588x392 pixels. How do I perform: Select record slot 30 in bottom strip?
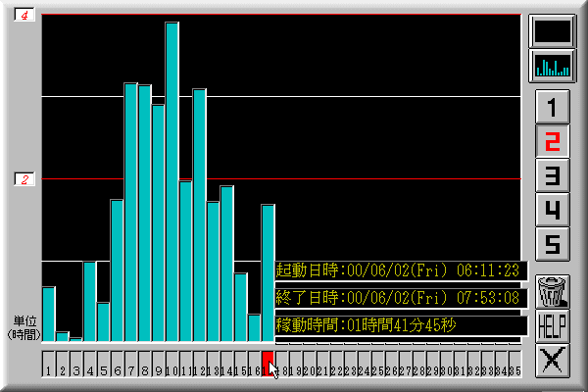pyautogui.click(x=446, y=364)
